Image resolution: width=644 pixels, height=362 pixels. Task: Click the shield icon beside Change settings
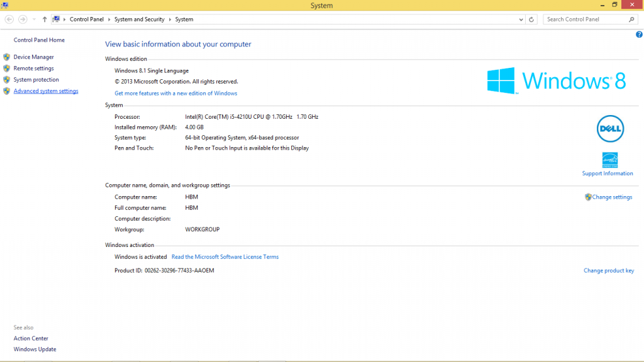point(588,197)
